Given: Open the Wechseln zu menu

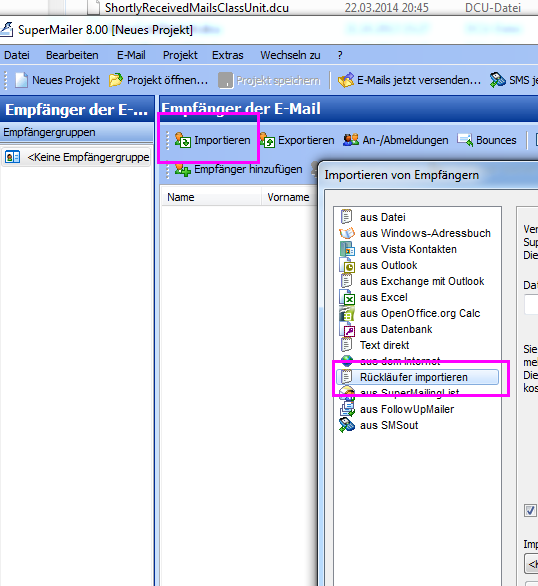Looking at the screenshot, I should coord(290,55).
